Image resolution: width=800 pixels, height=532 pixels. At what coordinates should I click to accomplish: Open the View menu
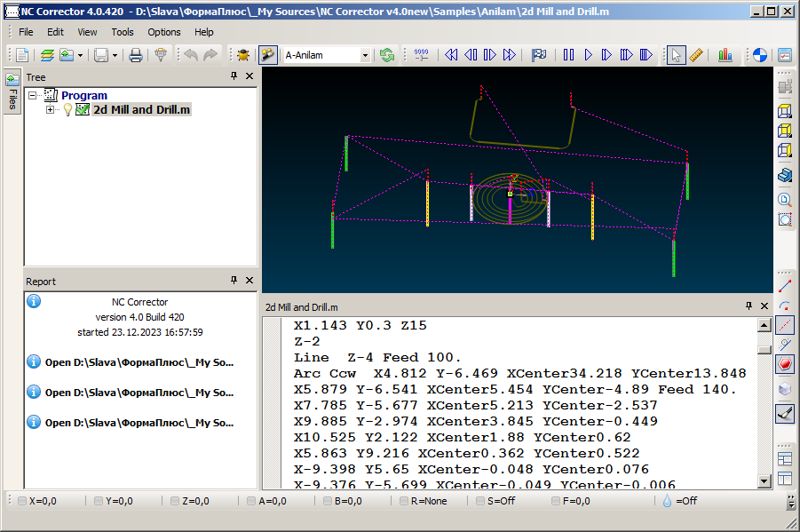tap(87, 32)
